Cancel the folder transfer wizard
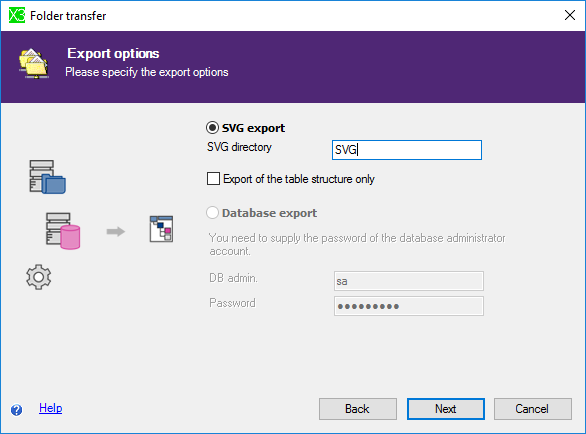 tap(533, 409)
